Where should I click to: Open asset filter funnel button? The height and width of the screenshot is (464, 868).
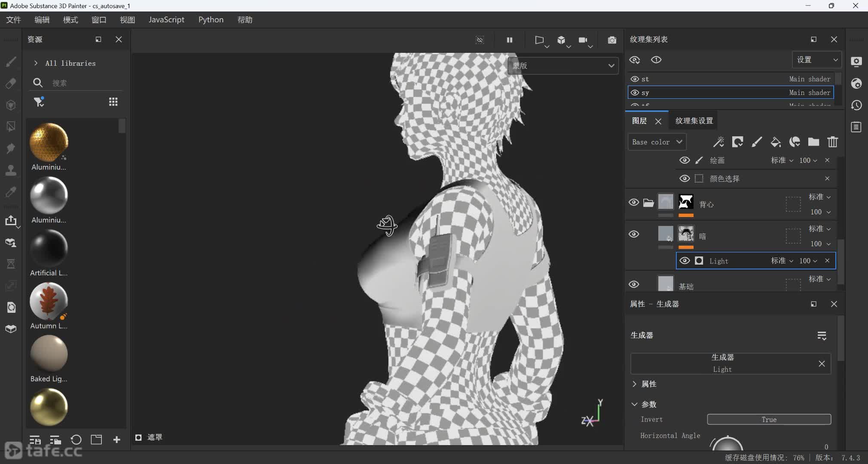pos(39,102)
